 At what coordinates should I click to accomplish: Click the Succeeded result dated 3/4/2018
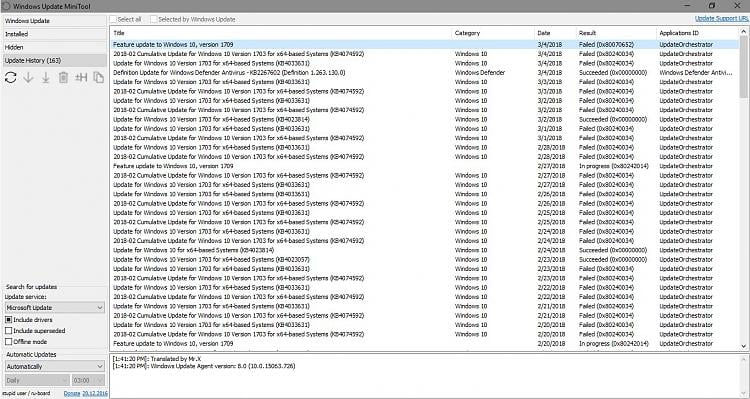[x=613, y=73]
